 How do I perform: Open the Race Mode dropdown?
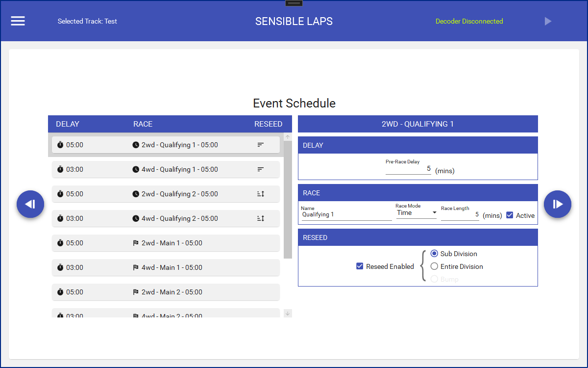coord(416,213)
